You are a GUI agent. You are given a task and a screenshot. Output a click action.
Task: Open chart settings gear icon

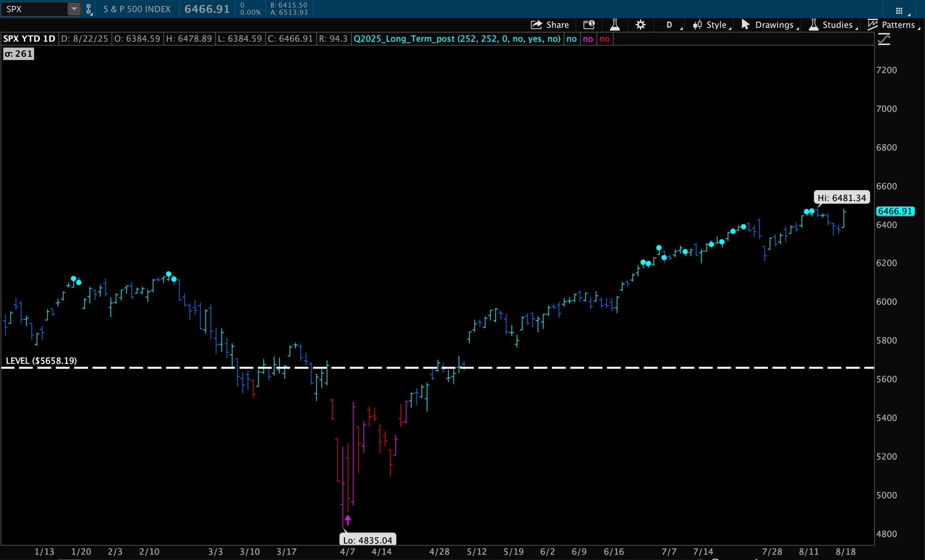pos(641,25)
